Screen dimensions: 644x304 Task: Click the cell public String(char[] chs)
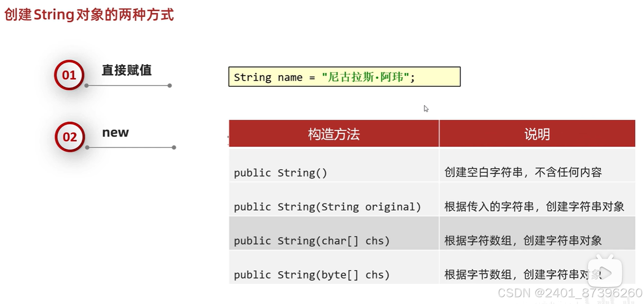point(334,233)
